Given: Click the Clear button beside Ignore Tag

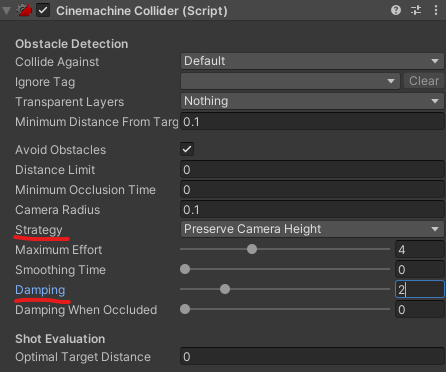Looking at the screenshot, I should tap(424, 81).
